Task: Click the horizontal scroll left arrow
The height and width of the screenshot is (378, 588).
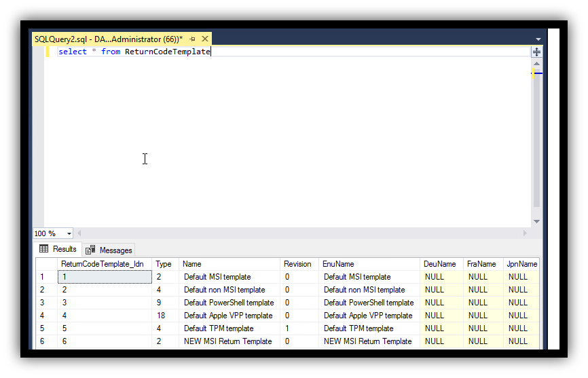Action: pyautogui.click(x=79, y=233)
